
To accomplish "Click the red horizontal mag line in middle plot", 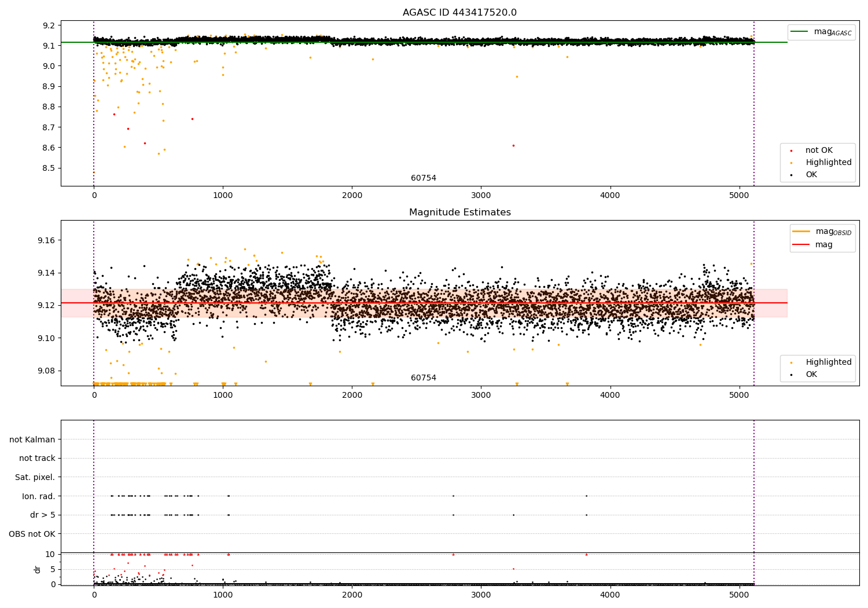I will [x=424, y=303].
